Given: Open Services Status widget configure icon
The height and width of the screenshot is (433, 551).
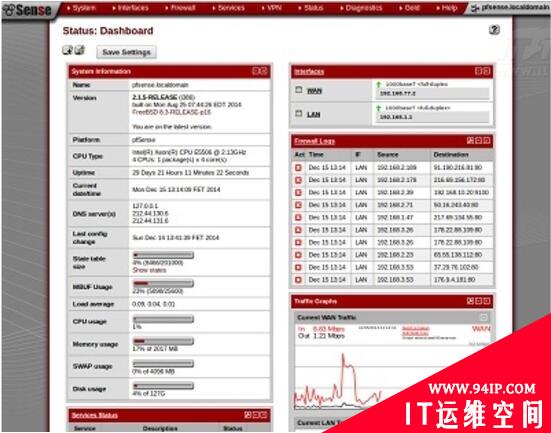Looking at the screenshot, I should coord(248,415).
